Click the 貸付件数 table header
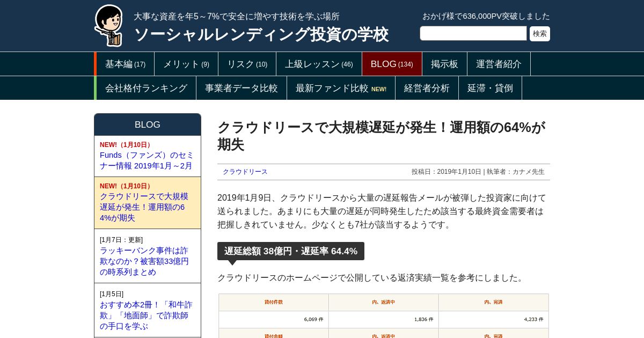The height and width of the screenshot is (338, 644). click(274, 302)
